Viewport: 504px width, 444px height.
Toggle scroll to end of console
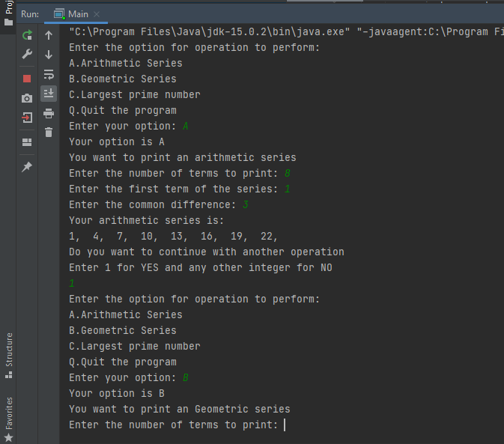pyautogui.click(x=49, y=94)
